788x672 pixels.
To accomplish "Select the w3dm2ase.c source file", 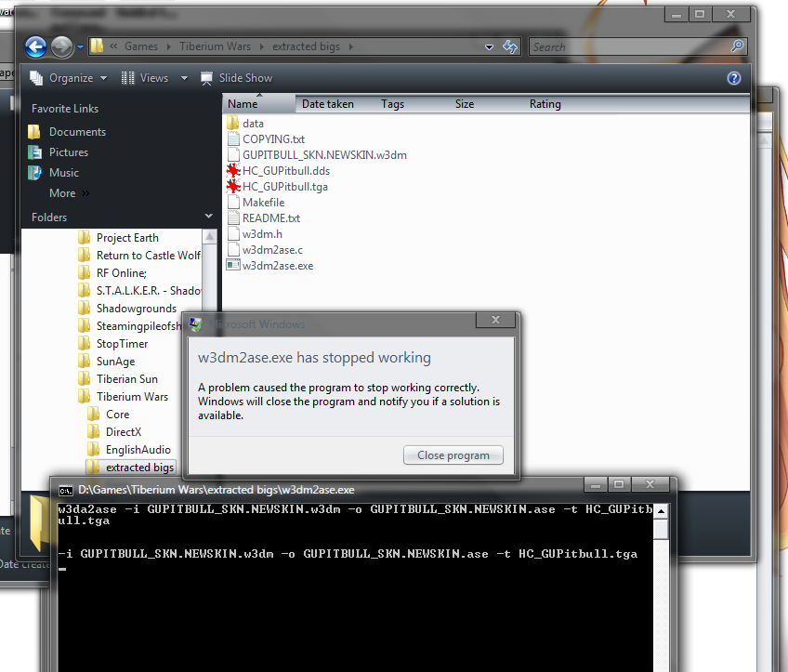I will tap(265, 250).
